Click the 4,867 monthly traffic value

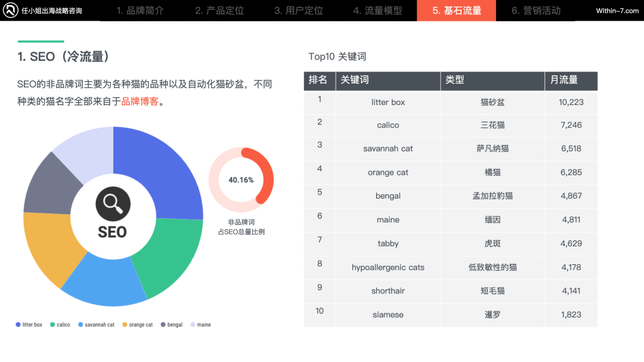(x=571, y=196)
